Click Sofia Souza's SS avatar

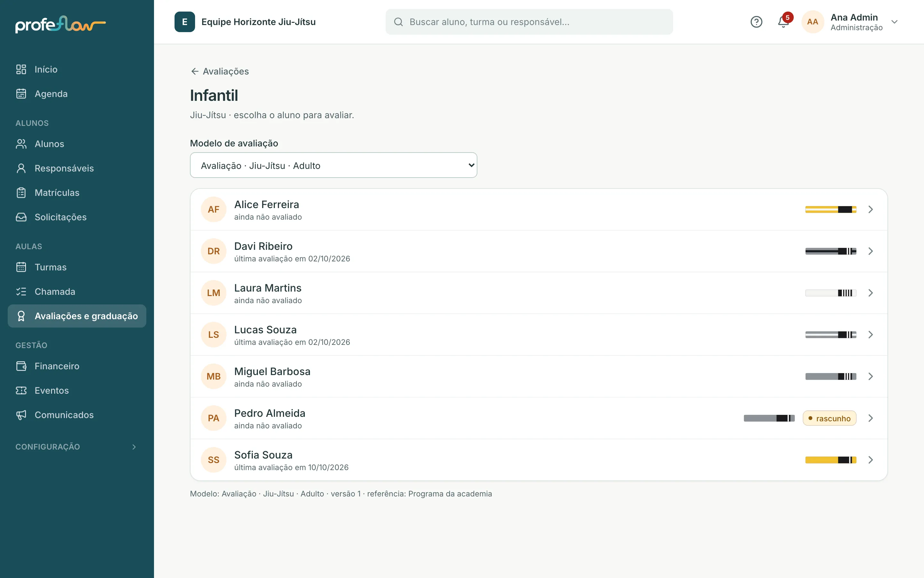click(x=213, y=460)
